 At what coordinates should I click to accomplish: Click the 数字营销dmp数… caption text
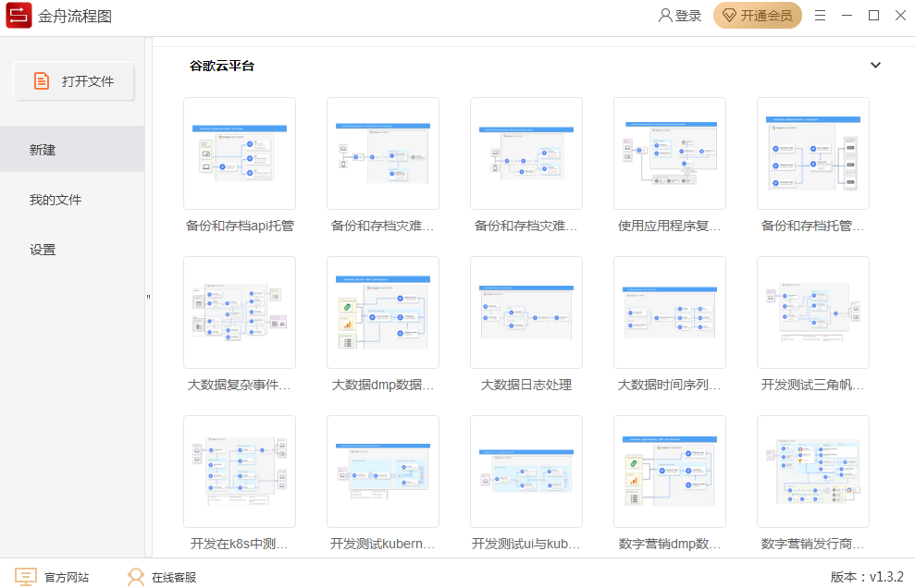tap(670, 544)
